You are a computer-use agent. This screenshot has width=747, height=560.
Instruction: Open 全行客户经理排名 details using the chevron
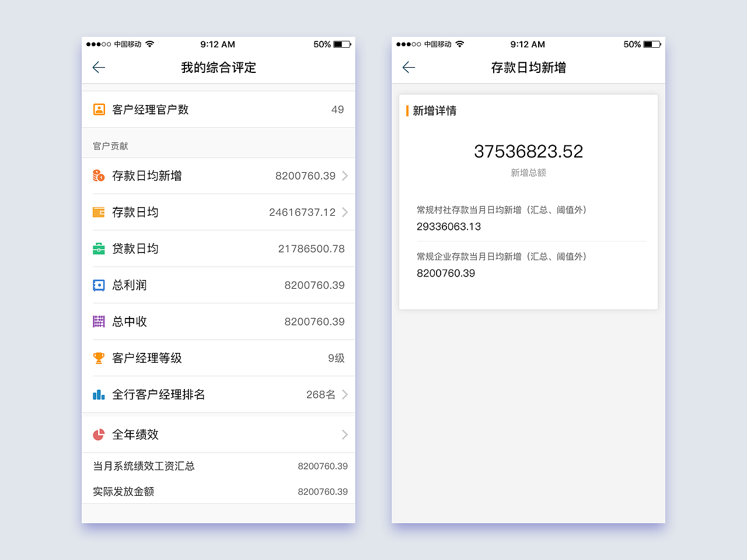tap(344, 394)
